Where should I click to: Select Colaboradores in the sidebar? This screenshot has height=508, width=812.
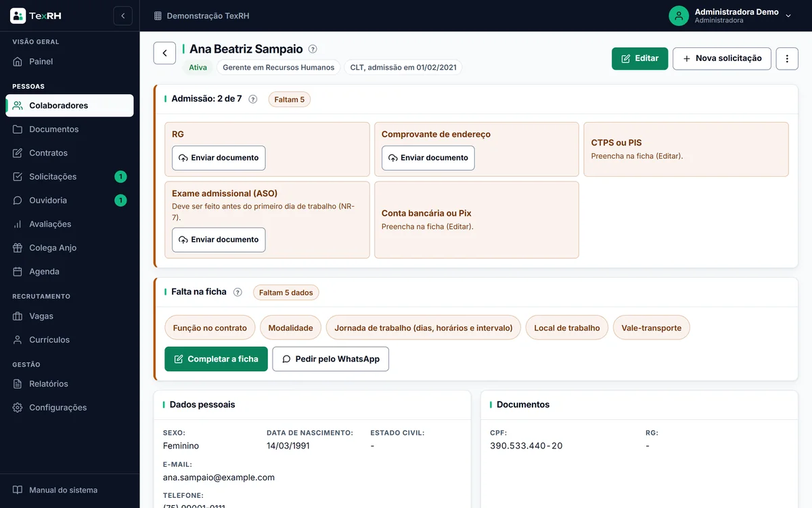pyautogui.click(x=70, y=106)
